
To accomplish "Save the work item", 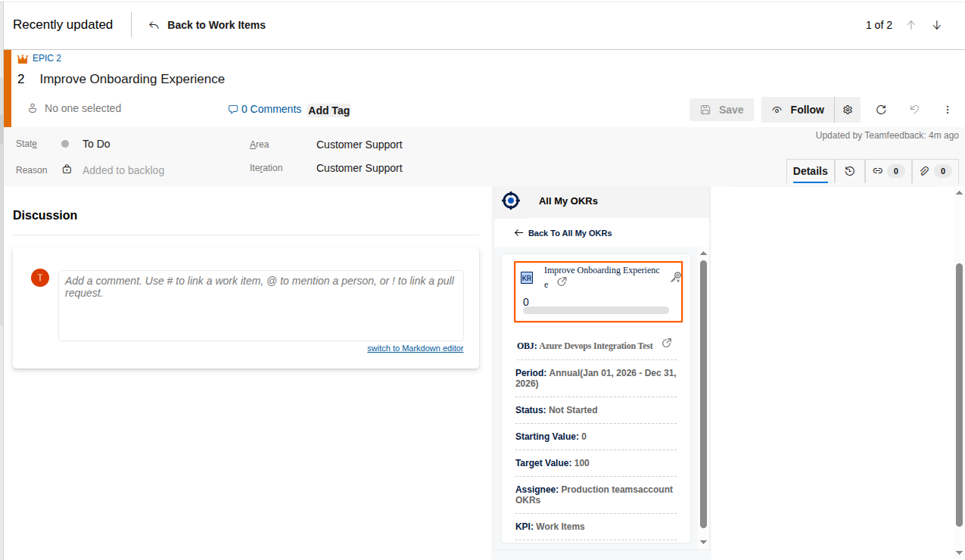I will 721,110.
